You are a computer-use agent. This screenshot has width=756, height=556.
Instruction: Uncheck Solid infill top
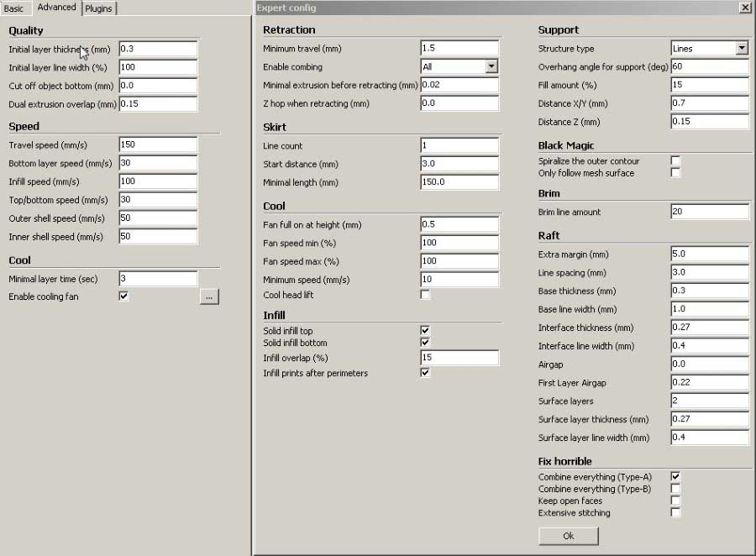425,330
